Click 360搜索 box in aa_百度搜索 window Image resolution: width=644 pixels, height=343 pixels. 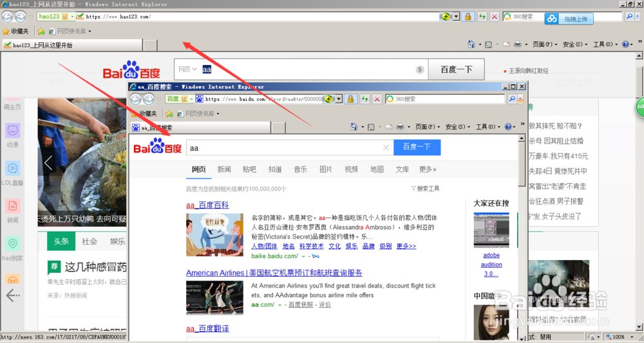[445, 99]
